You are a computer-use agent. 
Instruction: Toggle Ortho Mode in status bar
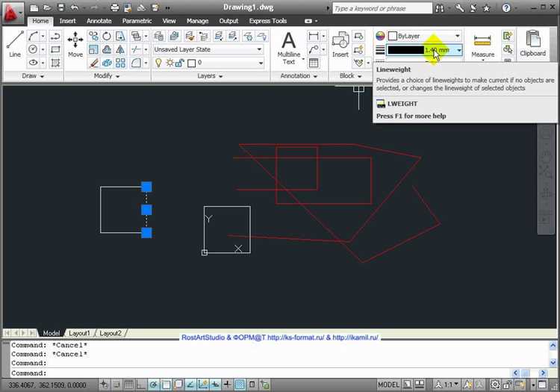(141, 385)
